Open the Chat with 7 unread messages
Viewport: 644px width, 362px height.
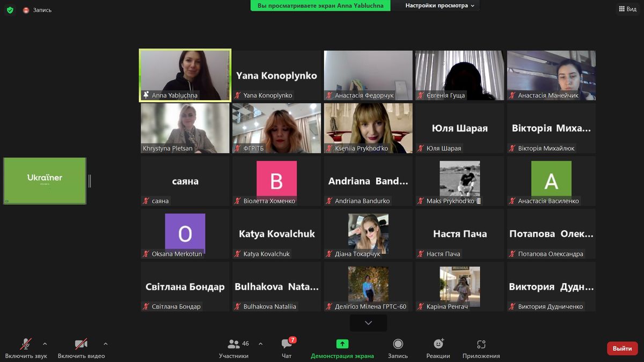287,344
